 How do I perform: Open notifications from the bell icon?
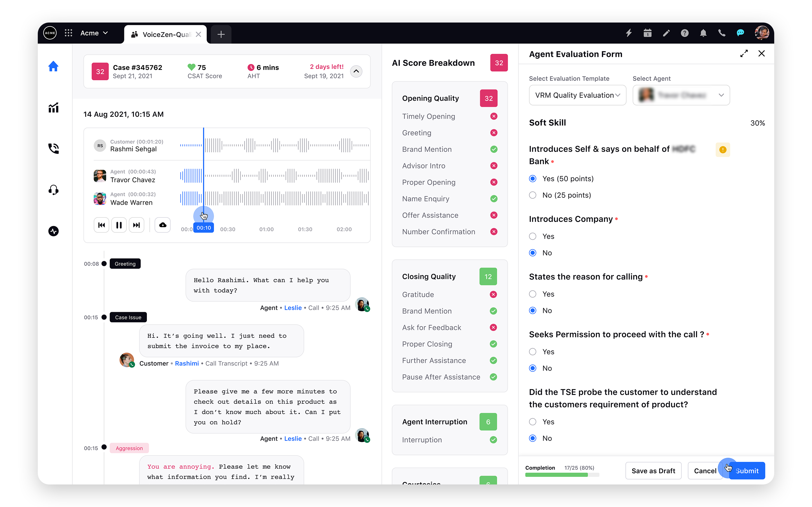[x=703, y=33]
